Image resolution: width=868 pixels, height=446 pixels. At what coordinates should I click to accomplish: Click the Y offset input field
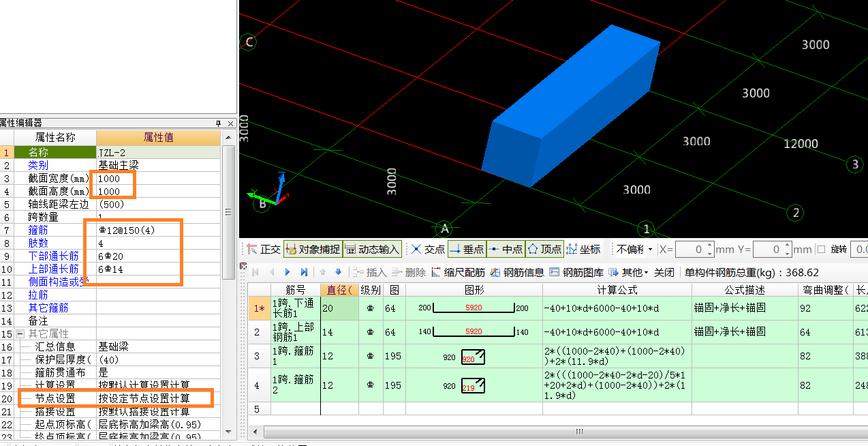click(x=769, y=250)
